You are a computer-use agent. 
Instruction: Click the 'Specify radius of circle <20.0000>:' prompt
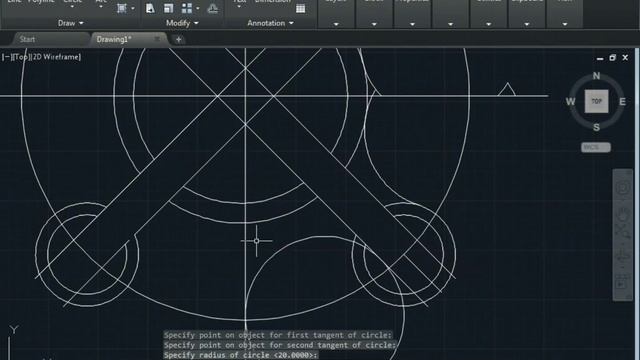(x=241, y=355)
